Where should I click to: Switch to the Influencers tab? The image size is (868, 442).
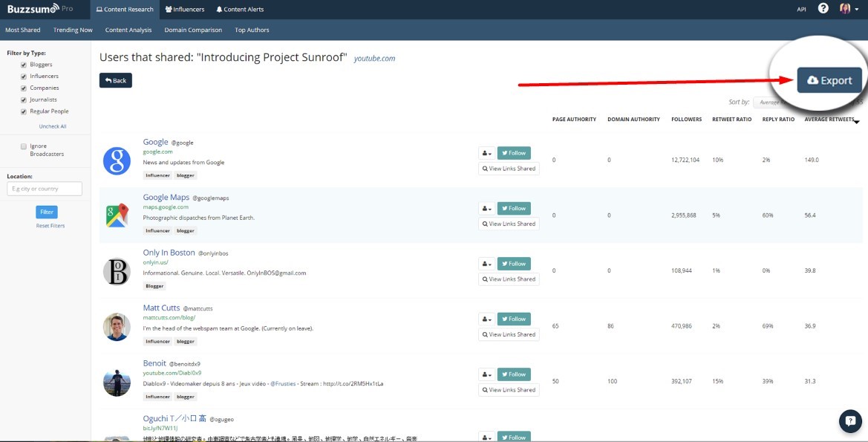pyautogui.click(x=185, y=10)
